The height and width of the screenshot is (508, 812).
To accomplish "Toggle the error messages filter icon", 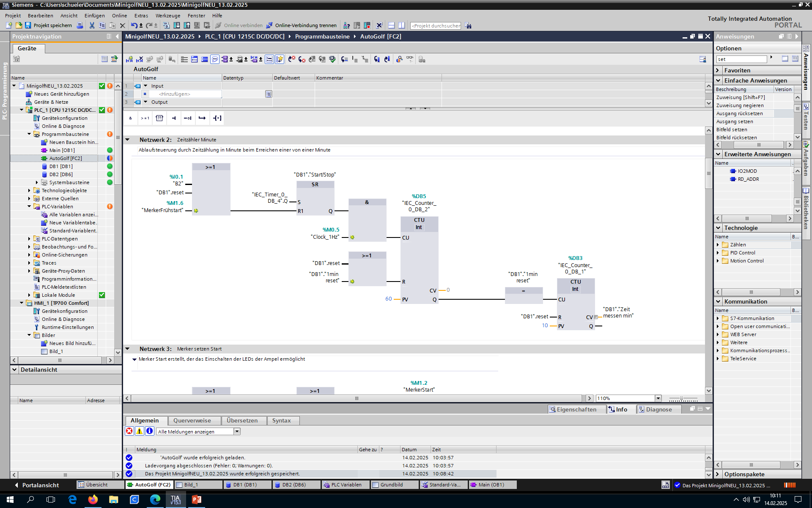I will (x=129, y=431).
